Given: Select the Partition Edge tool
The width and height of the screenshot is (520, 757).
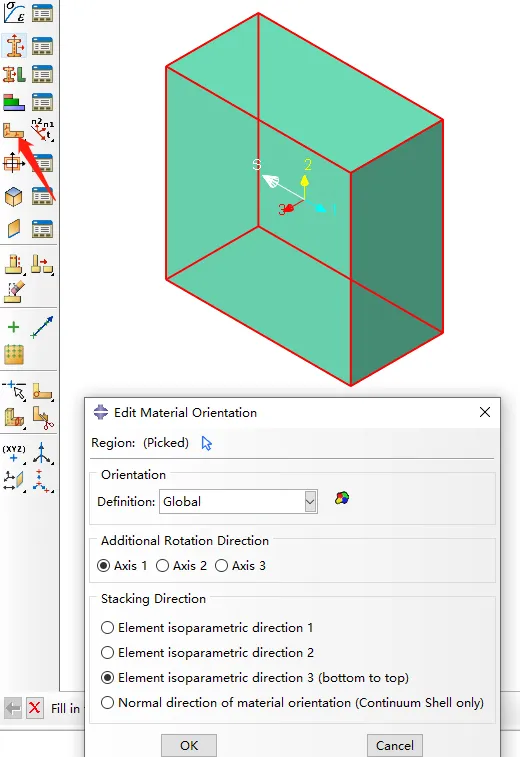Looking at the screenshot, I should (14, 390).
